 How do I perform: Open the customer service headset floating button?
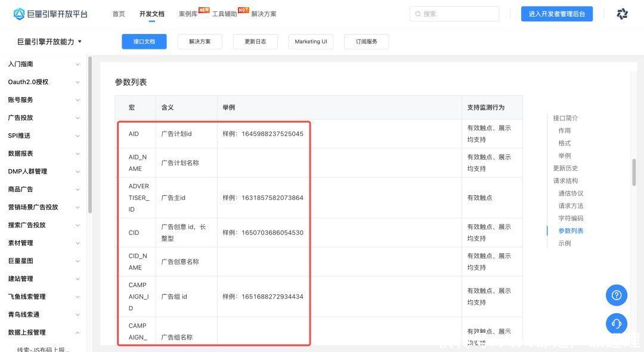click(617, 323)
